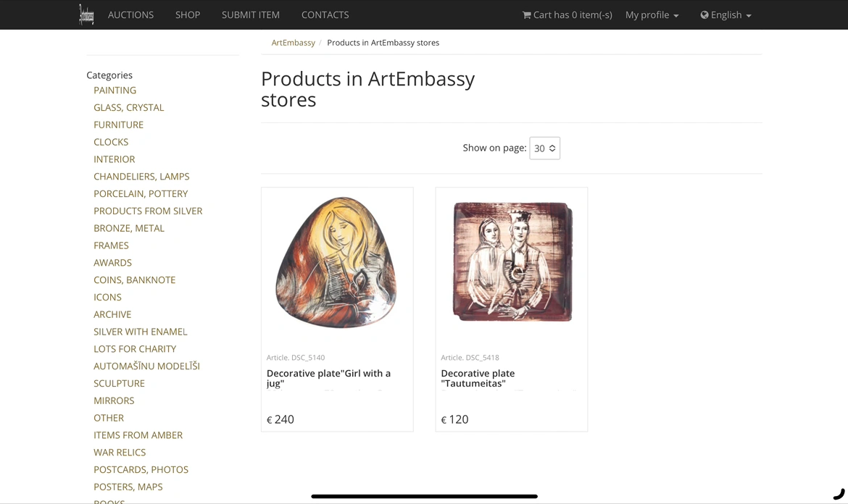Open Decorative plate "Girl with a jug" title
The image size is (848, 504).
(328, 378)
